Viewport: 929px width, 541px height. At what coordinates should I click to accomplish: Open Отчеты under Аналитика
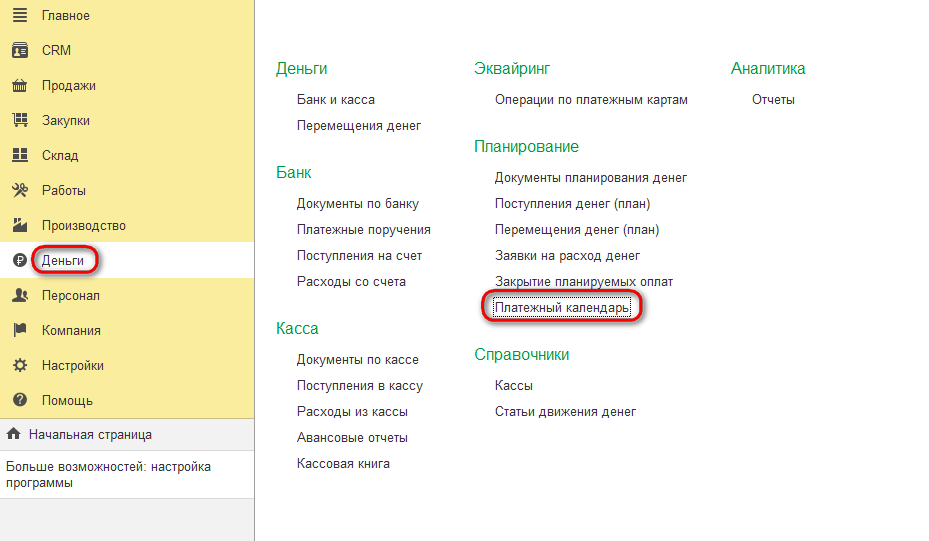[773, 100]
